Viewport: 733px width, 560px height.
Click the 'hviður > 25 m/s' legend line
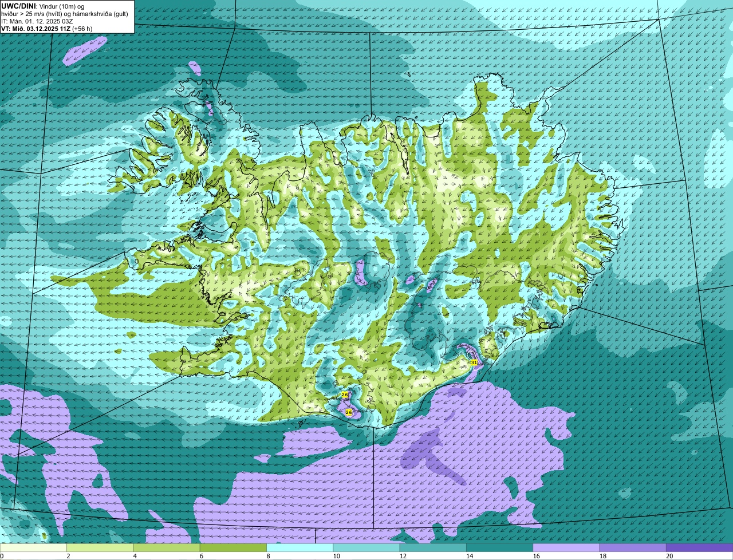pyautogui.click(x=64, y=13)
